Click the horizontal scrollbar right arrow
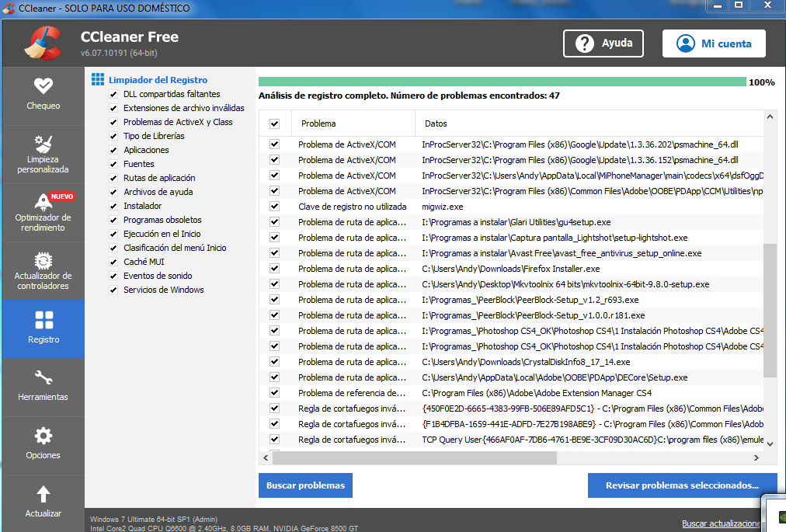Viewport: 786px width, 532px height. (756, 457)
